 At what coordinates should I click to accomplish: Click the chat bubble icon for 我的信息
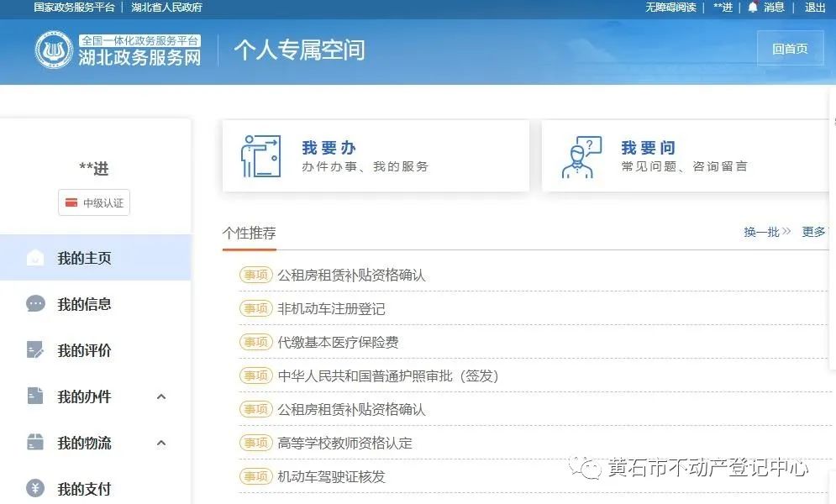[35, 304]
